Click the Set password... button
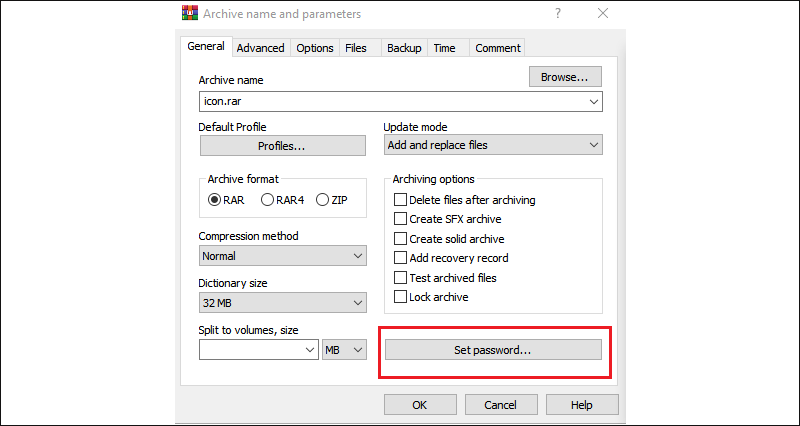 493,350
